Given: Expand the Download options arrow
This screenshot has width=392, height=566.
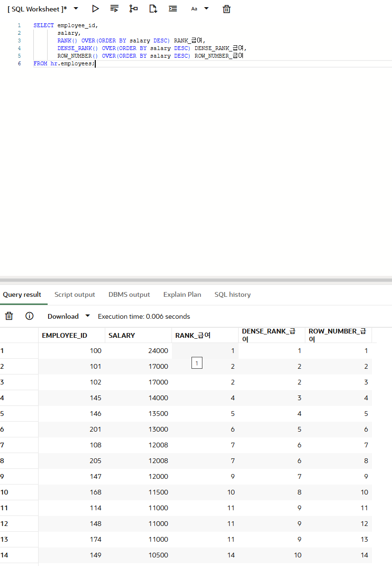Looking at the screenshot, I should (87, 316).
